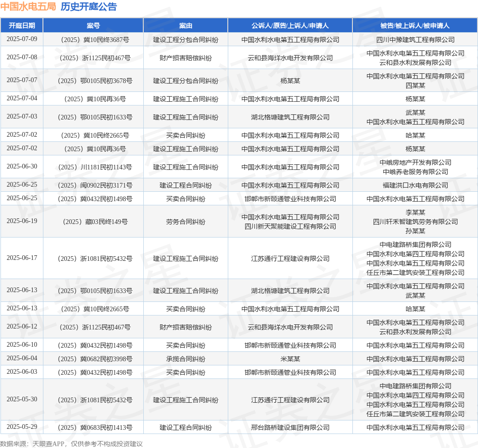Select the date 2025-07-03
The width and height of the screenshot is (478, 448).
pyautogui.click(x=21, y=116)
